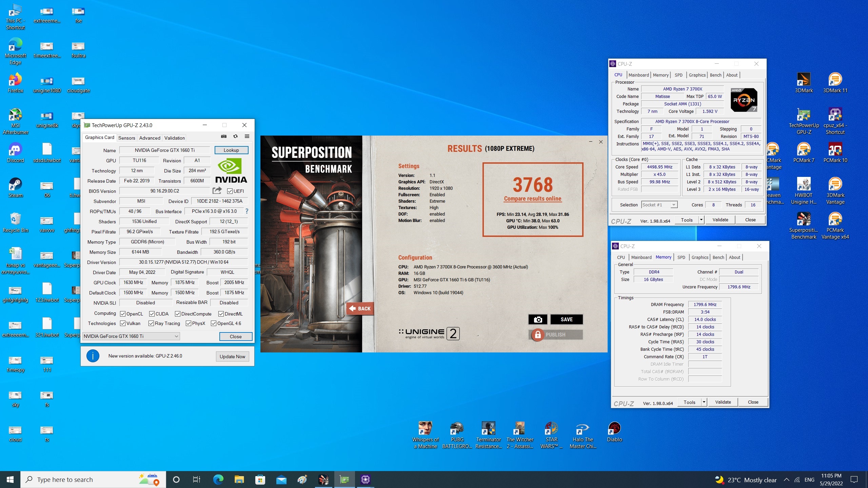Click the weather widget showing 23°C

745,480
